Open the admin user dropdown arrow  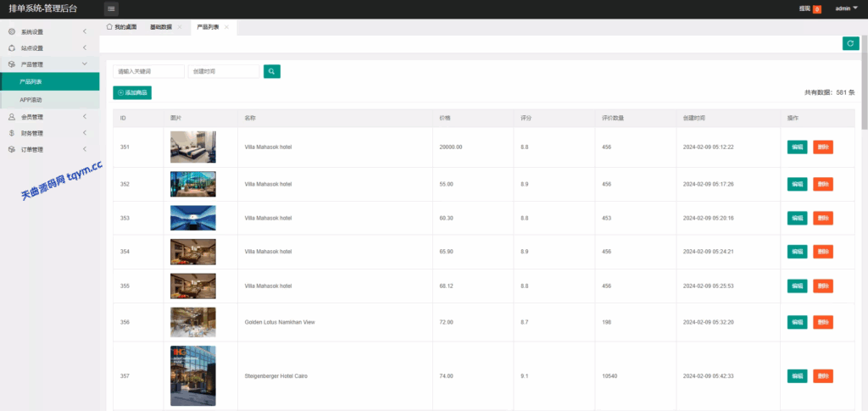pos(855,8)
